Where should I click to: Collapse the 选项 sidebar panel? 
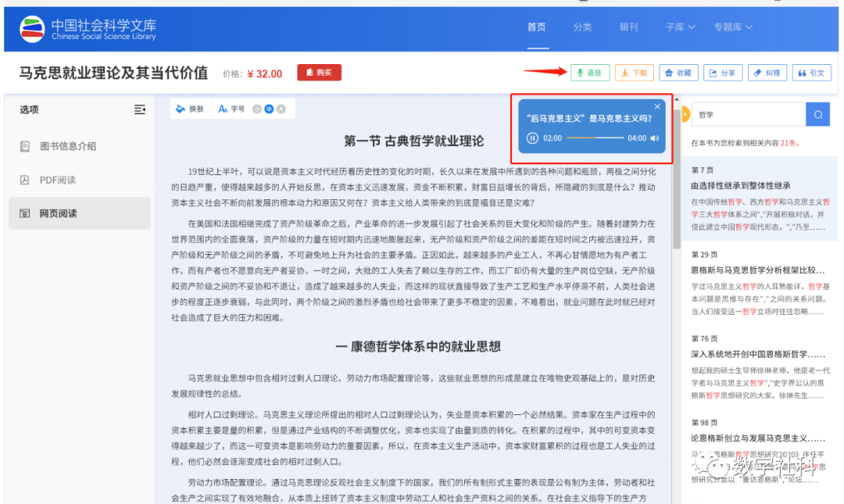point(140,110)
